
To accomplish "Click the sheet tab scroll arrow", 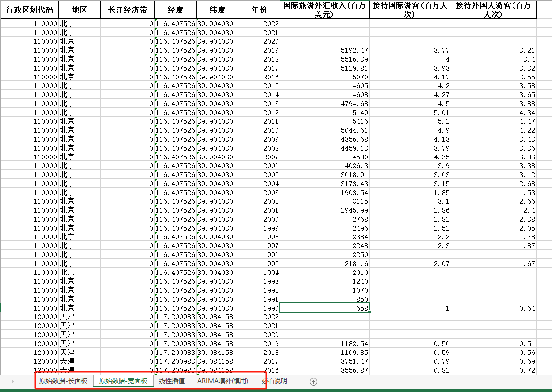I will pos(13,381).
